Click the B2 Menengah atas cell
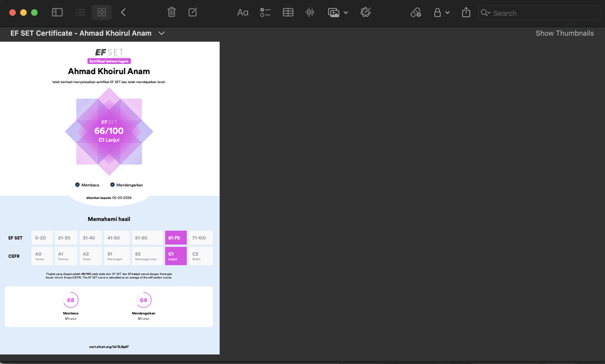The image size is (605, 364). coord(147,256)
